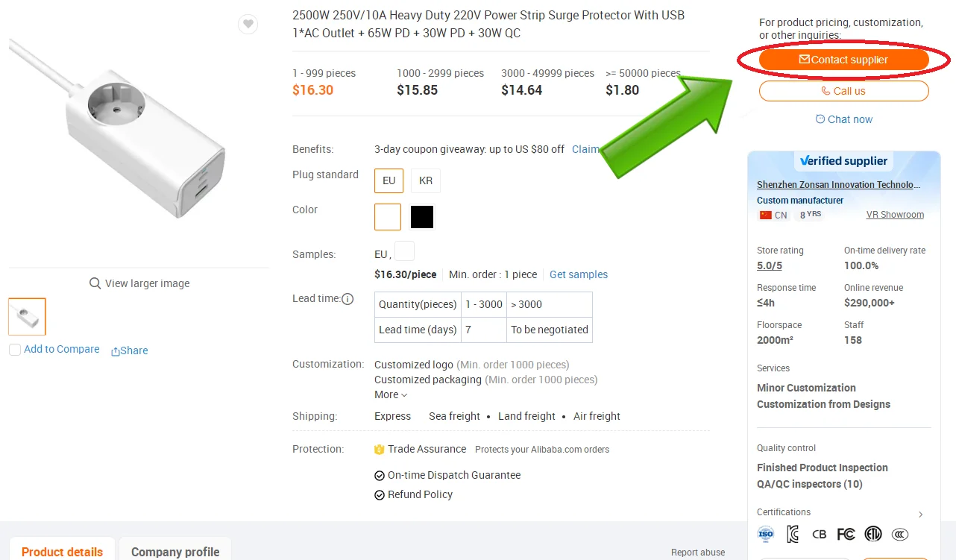Click the ISO certification icon
This screenshot has height=560, width=956.
click(766, 534)
